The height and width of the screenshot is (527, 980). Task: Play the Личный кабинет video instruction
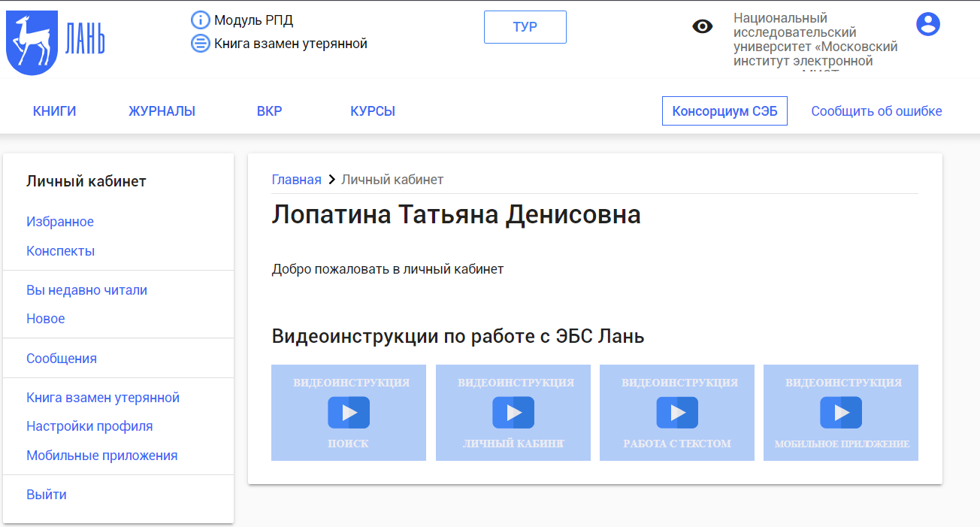click(x=513, y=413)
